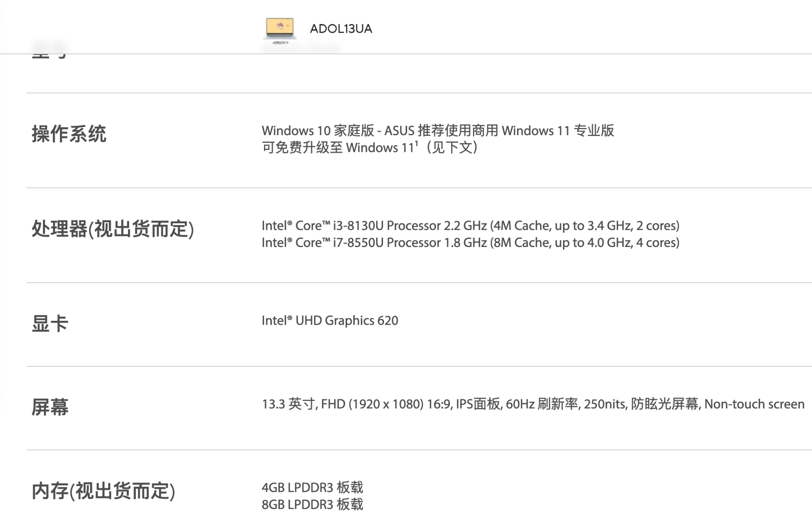Click the 防眩光屏幕 text in screen specs
812x515 pixels.
[665, 404]
